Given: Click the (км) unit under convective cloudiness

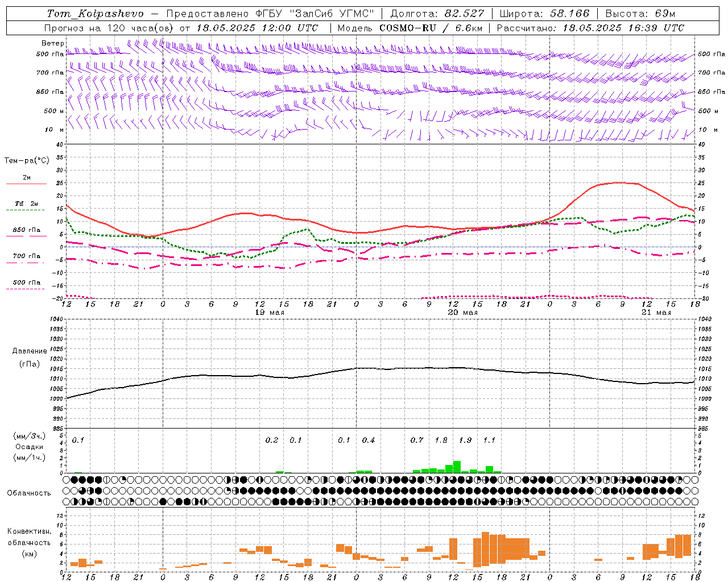Looking at the screenshot, I should pyautogui.click(x=29, y=553).
